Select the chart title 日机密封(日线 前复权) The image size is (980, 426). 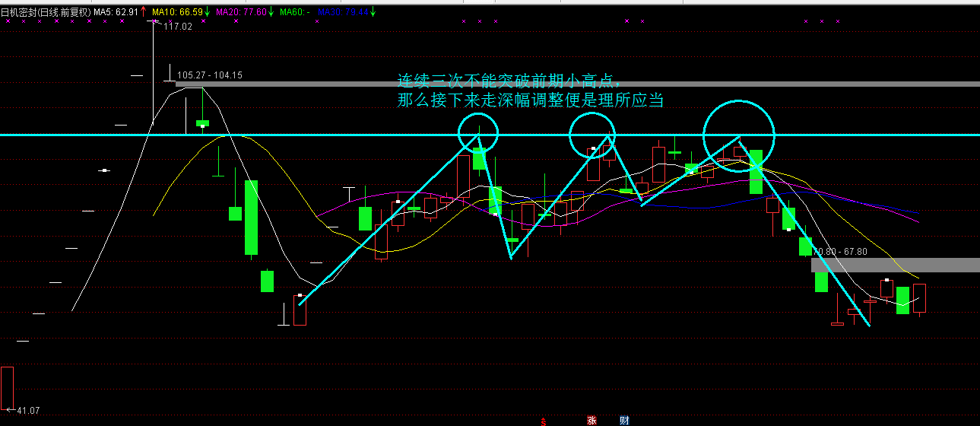click(46, 11)
